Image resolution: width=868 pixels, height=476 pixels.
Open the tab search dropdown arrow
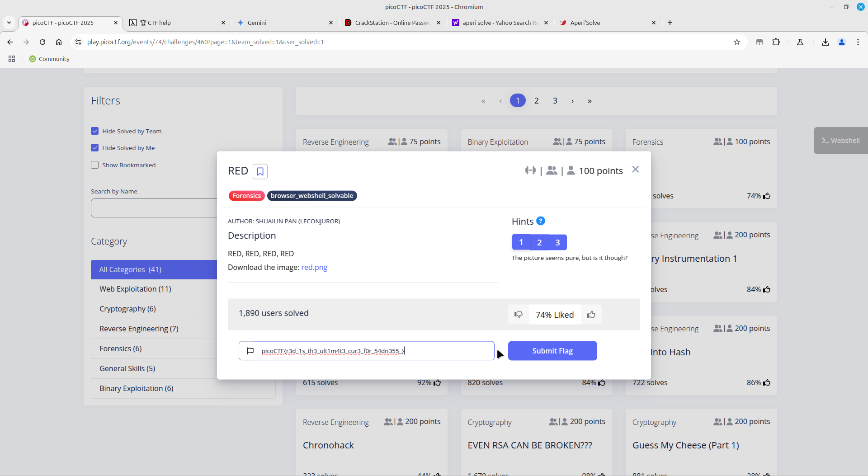click(9, 23)
